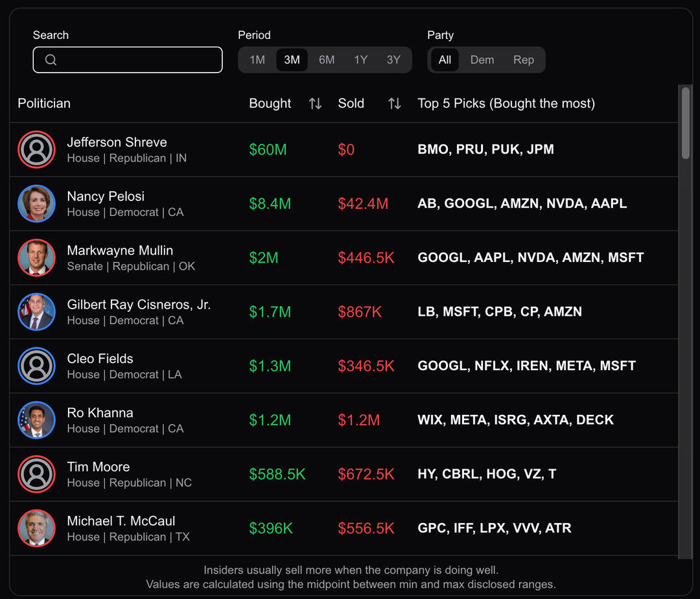Click the vertical table scrollbar thumb
This screenshot has height=599, width=700.
(686, 123)
